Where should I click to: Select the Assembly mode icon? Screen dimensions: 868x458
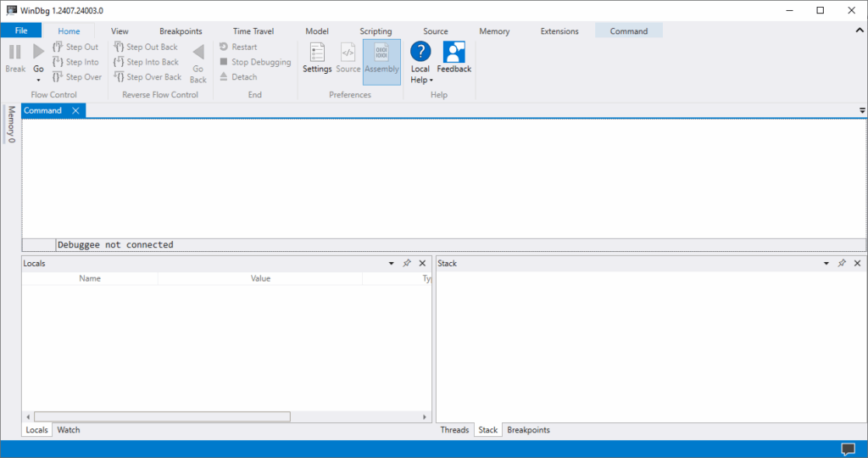(381, 53)
